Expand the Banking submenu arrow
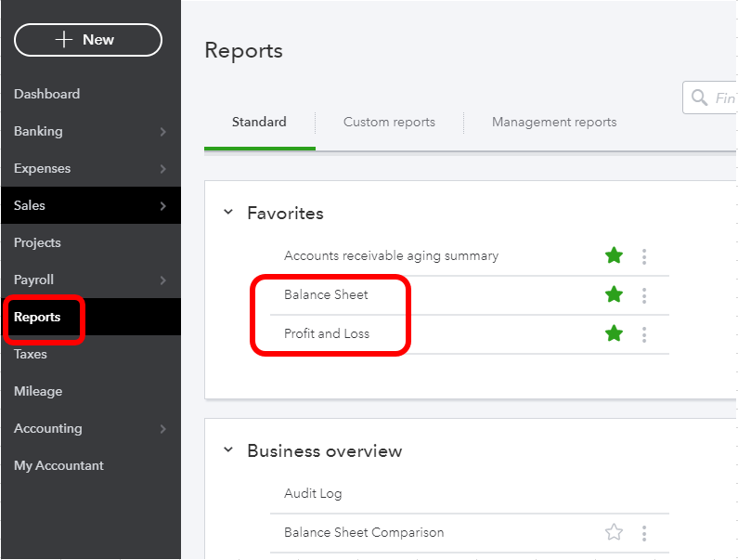The image size is (738, 560). (x=162, y=132)
